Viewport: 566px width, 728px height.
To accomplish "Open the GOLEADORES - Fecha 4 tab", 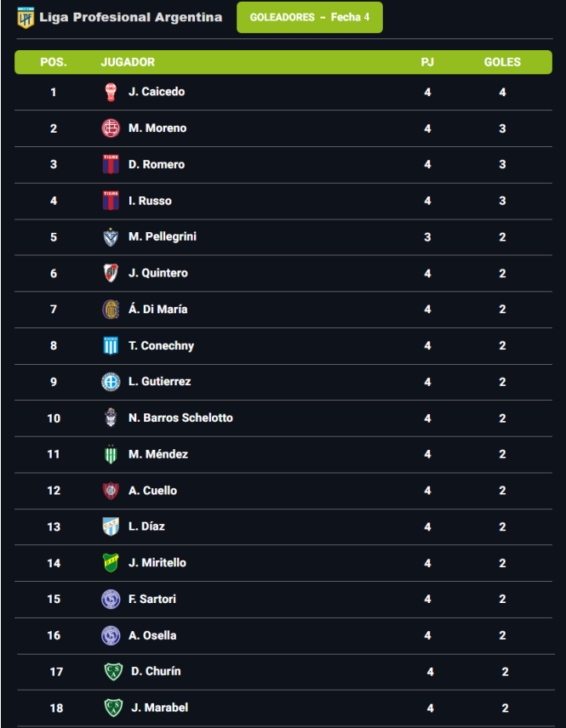I will 310,18.
